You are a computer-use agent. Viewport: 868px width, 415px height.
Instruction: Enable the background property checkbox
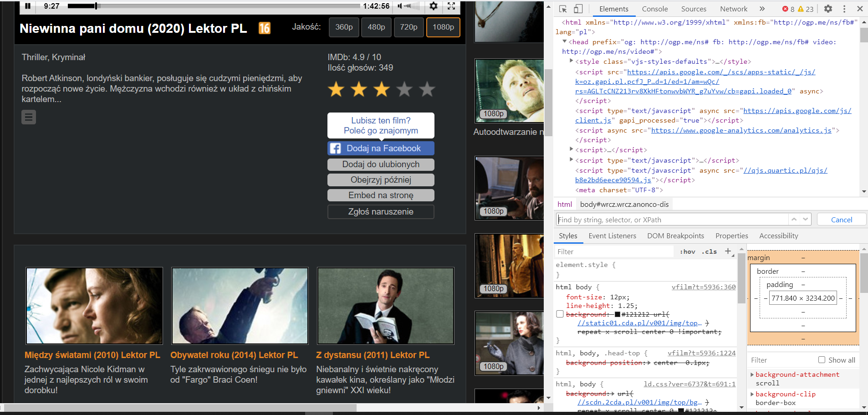click(560, 314)
